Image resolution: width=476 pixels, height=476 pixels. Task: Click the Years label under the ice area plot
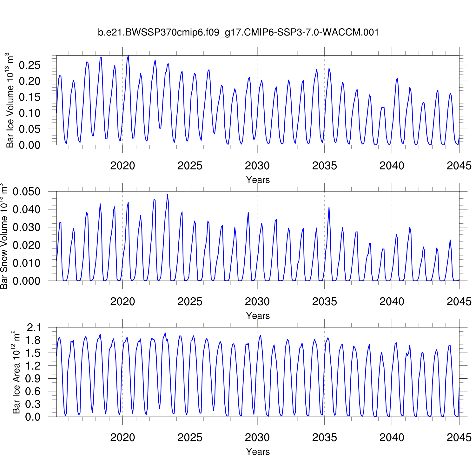tap(258, 452)
